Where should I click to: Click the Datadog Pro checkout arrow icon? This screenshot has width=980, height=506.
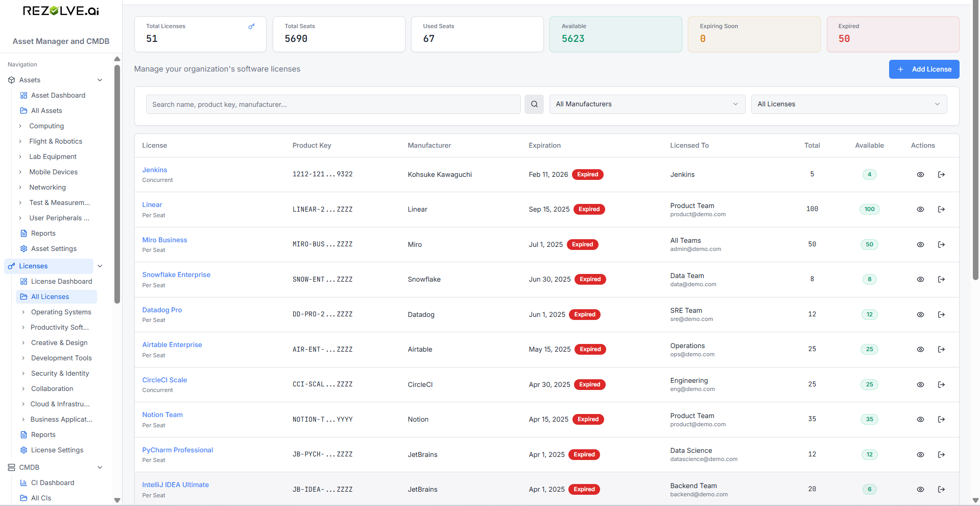(x=941, y=315)
